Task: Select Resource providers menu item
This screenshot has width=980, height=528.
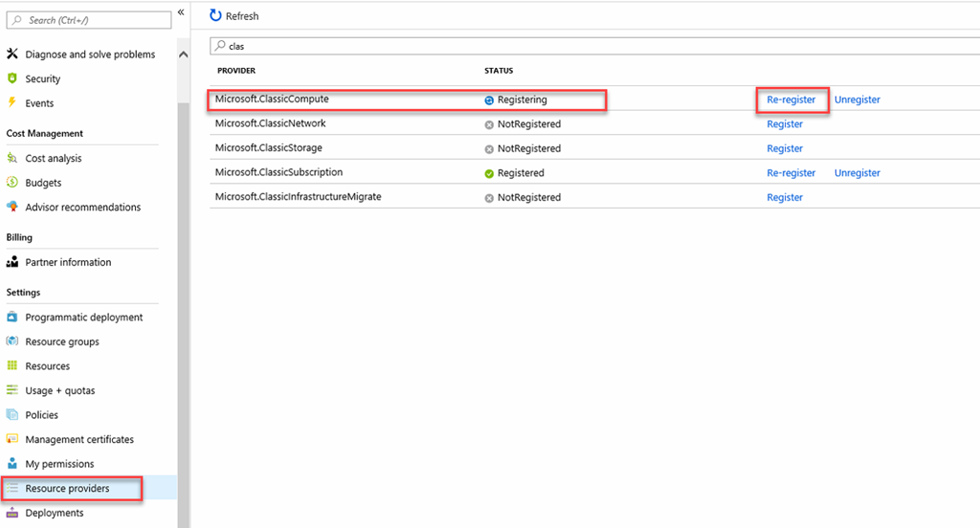Action: coord(72,488)
